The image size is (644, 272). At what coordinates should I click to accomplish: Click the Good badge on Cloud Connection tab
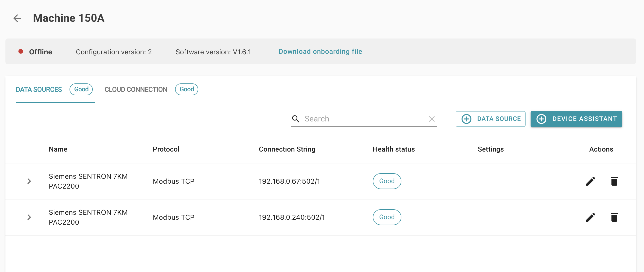click(186, 89)
